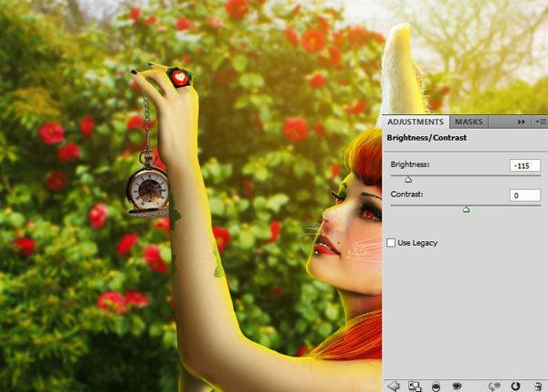Clip adjustment to layer icon

(x=436, y=387)
